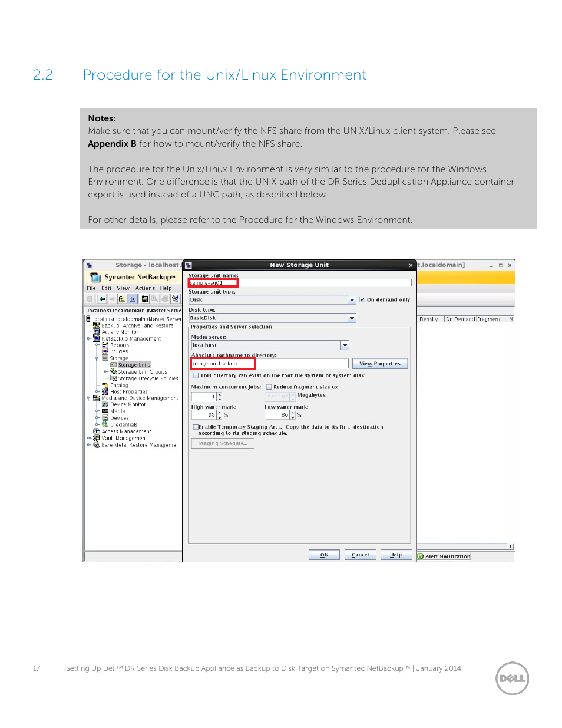Click the last toolbar icon beside the printer
The image size is (562, 728).
(x=176, y=299)
